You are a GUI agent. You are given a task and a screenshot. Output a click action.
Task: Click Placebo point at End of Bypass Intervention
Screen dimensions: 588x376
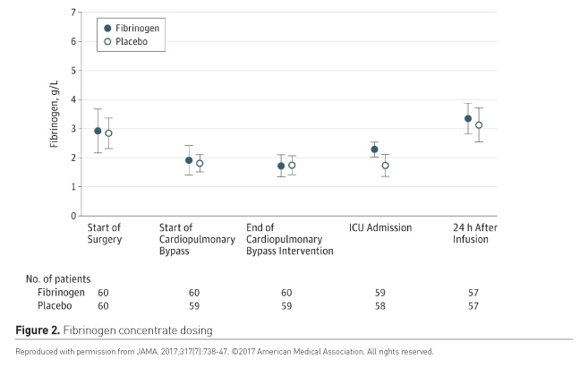tap(292, 166)
